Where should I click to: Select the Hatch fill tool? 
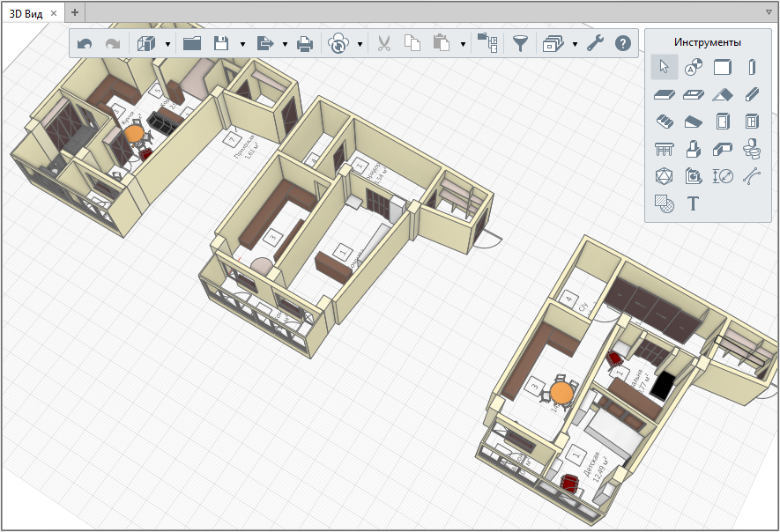pos(664,203)
